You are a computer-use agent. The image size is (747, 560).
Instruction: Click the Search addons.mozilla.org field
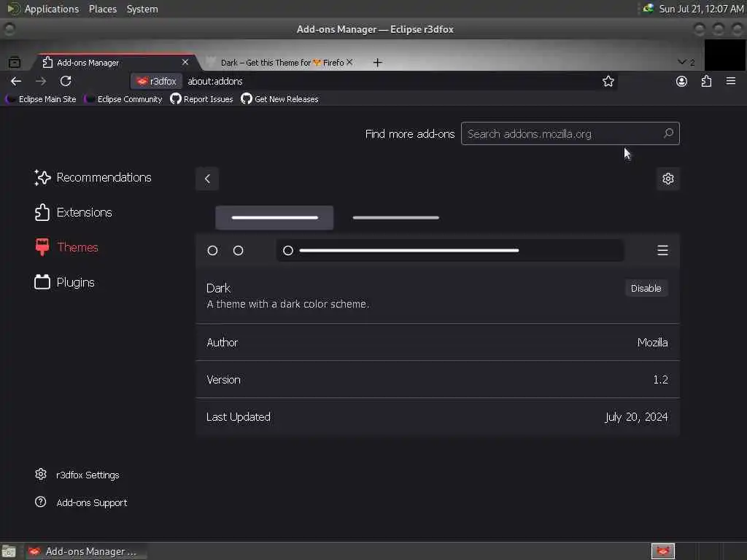pyautogui.click(x=570, y=134)
